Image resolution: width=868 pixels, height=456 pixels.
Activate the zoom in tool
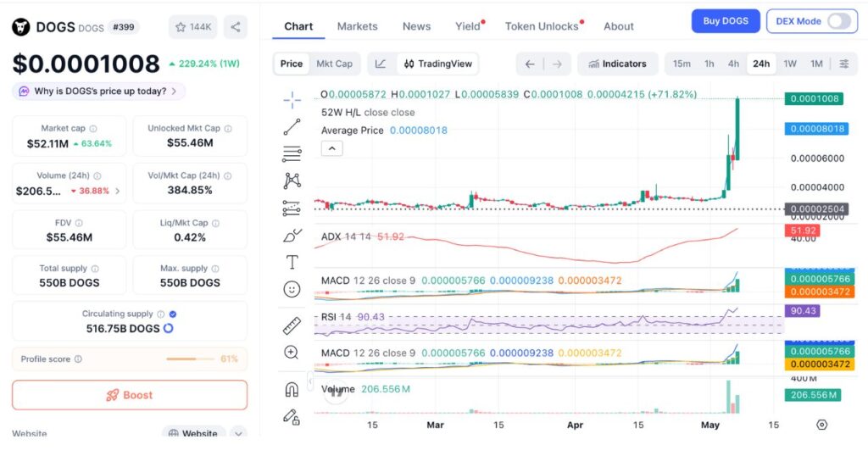pos(292,353)
